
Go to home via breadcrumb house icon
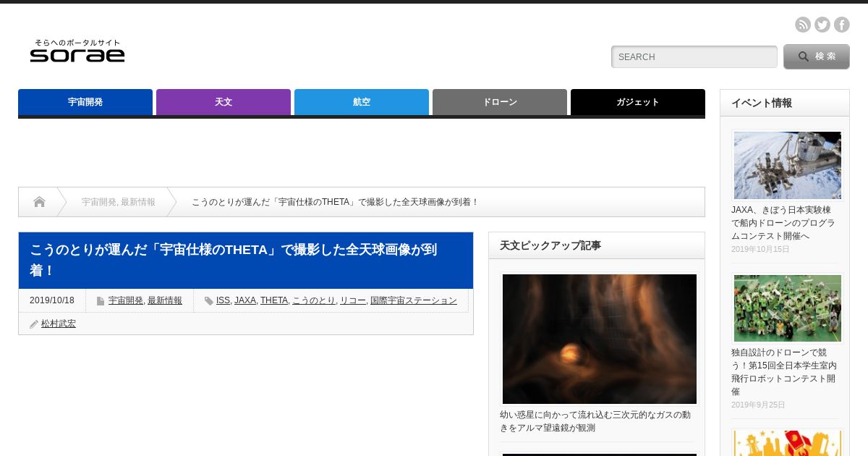coord(39,202)
